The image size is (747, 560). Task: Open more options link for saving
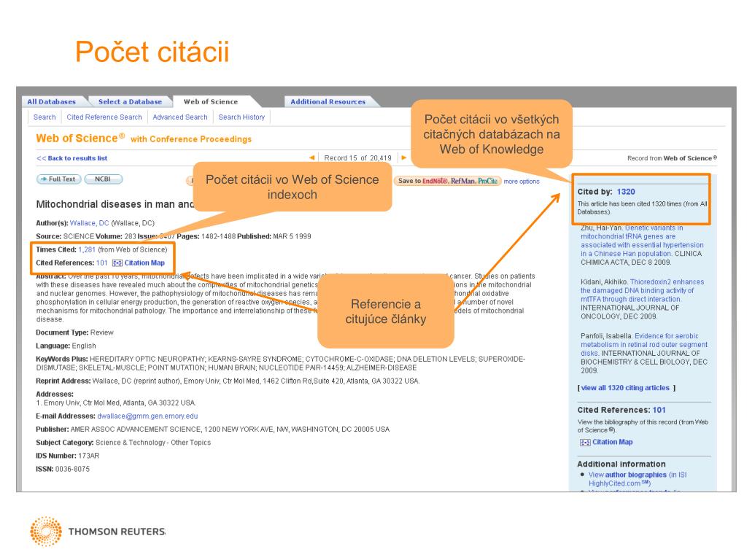coord(522,182)
